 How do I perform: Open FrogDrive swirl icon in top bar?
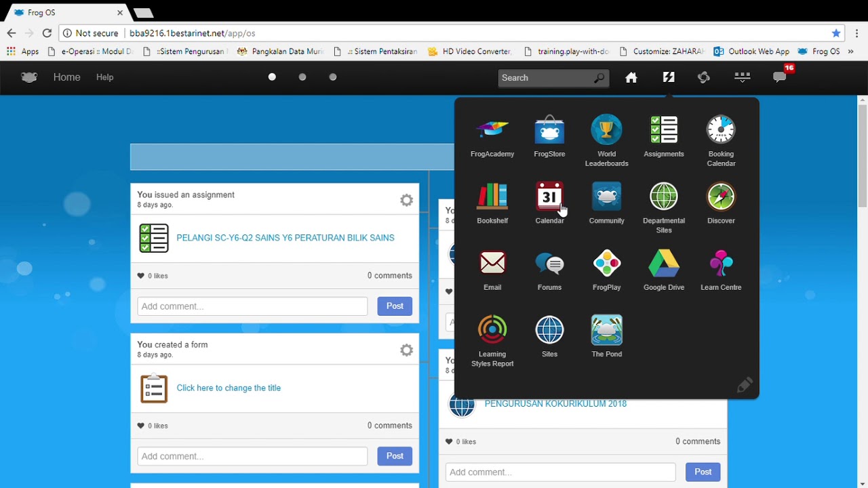(704, 77)
